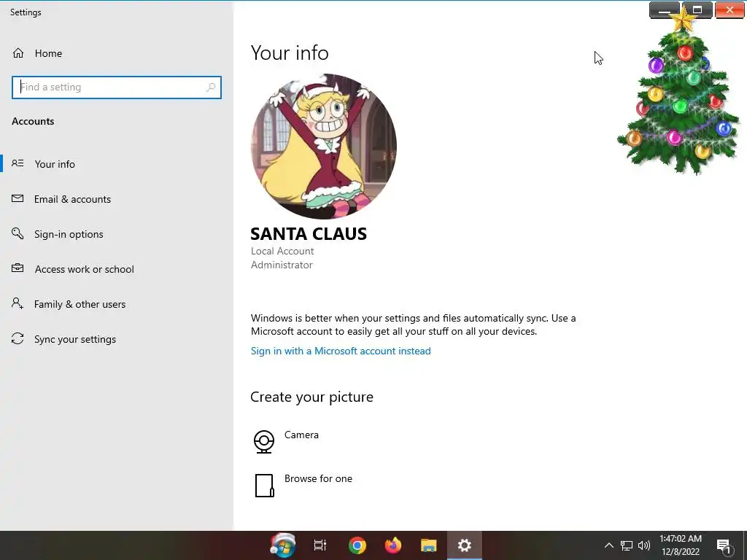Show hidden tray icons chevron
This screenshot has width=747, height=560.
609,545
